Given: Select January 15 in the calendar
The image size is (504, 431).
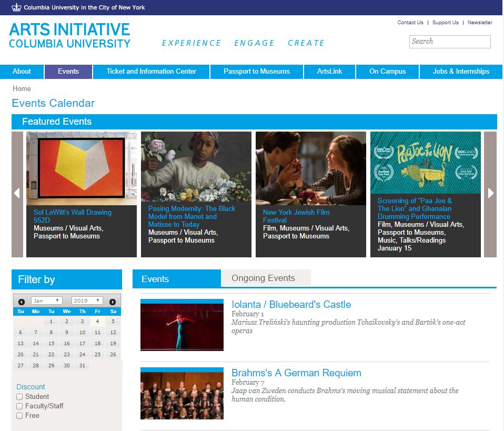Looking at the screenshot, I should (x=51, y=344).
